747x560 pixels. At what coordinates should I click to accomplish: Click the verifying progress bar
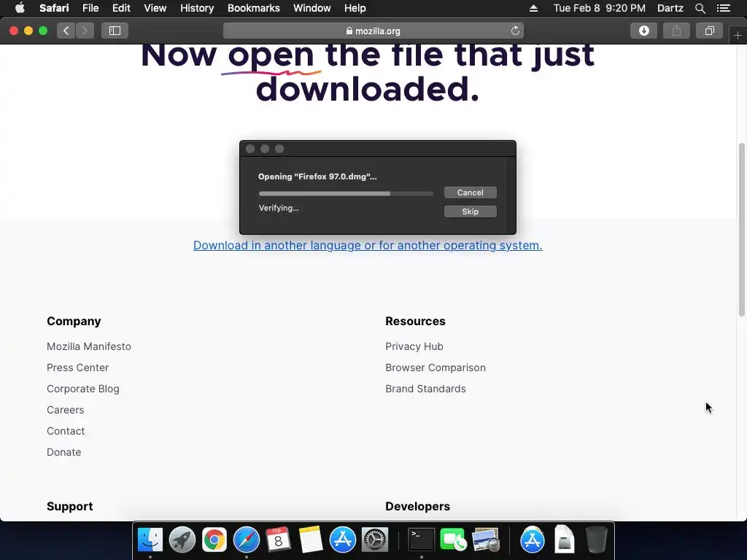[346, 194]
